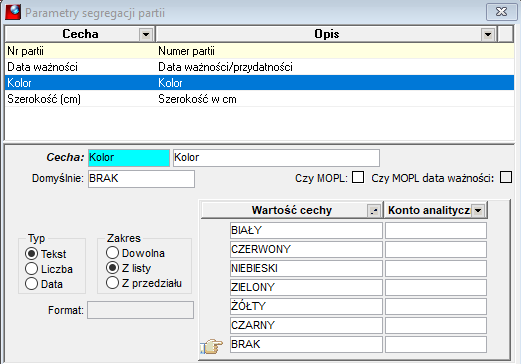The height and width of the screenshot is (364, 521).
Task: Select the Data ważności row
Action: coord(259,67)
